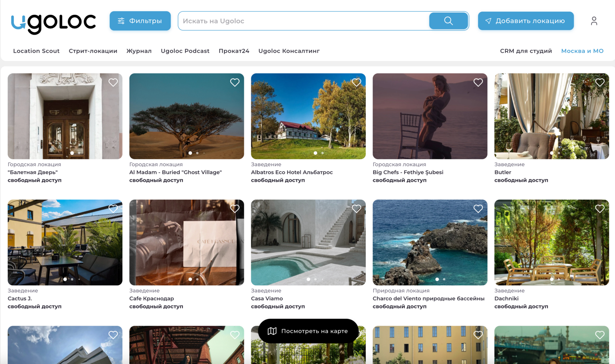The image size is (615, 364).
Task: Click свободный доступ under Casa Viamo
Action: 278,307
